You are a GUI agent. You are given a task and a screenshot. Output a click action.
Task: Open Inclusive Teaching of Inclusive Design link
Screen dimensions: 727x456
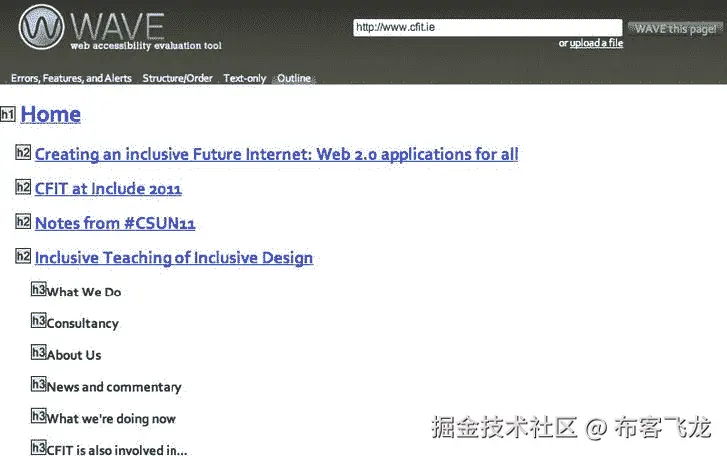(174, 258)
